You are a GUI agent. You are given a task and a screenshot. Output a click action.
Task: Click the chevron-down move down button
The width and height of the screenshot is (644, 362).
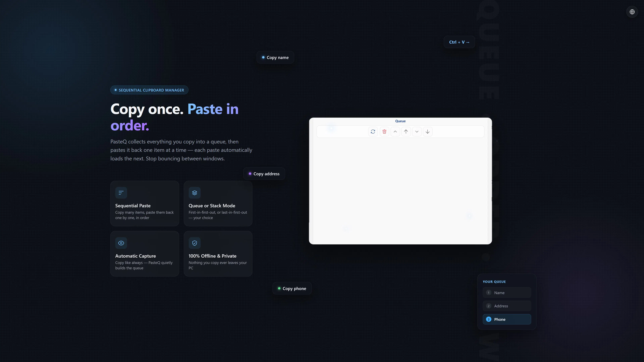417,132
